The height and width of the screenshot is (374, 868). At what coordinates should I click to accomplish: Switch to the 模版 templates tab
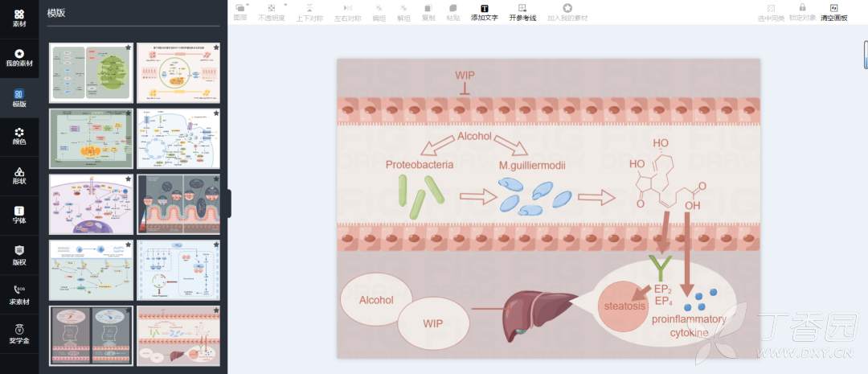pyautogui.click(x=18, y=97)
